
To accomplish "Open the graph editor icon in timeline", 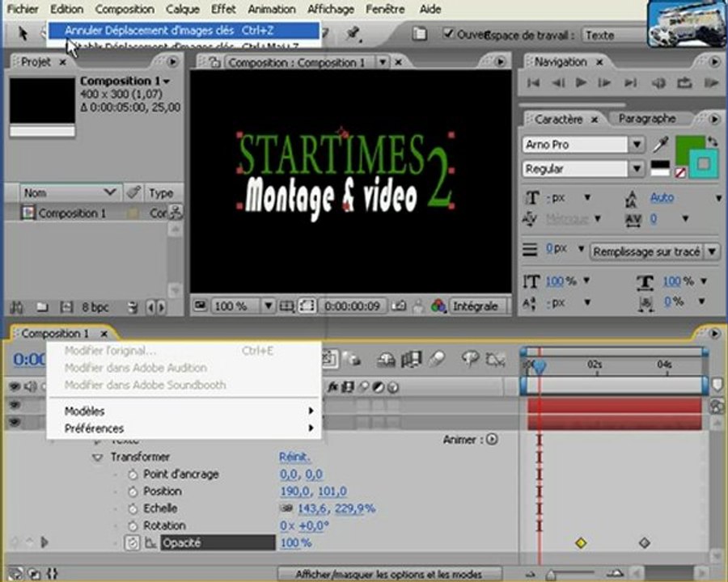I will click(496, 360).
